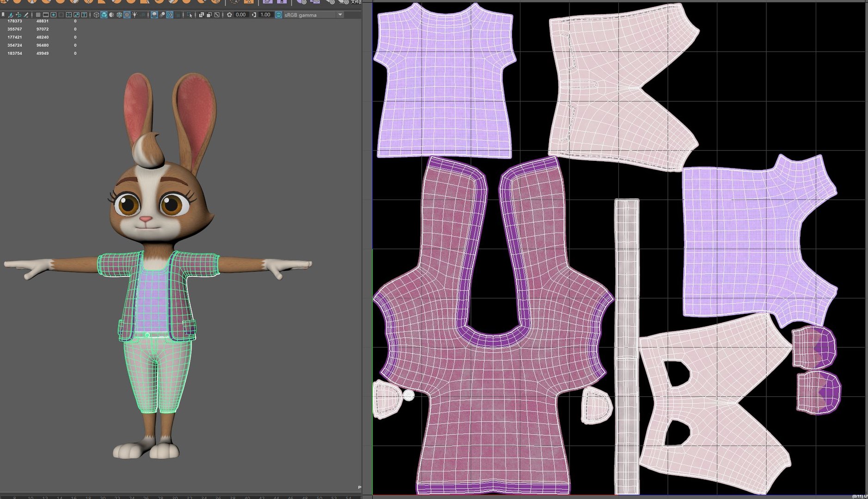Select the shorts mesh on the rabbit
This screenshot has width=868, height=499.
pos(157,374)
